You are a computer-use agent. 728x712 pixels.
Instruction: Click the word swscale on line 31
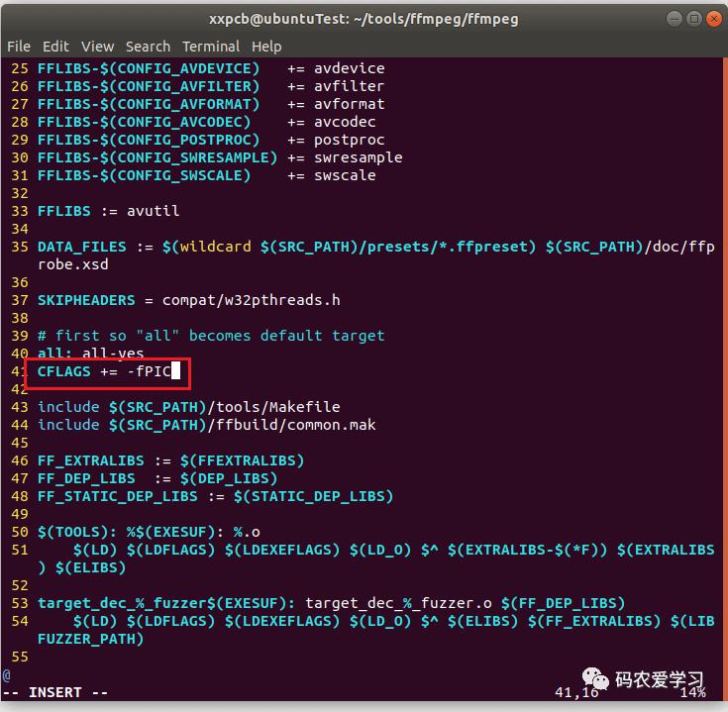pyautogui.click(x=345, y=175)
